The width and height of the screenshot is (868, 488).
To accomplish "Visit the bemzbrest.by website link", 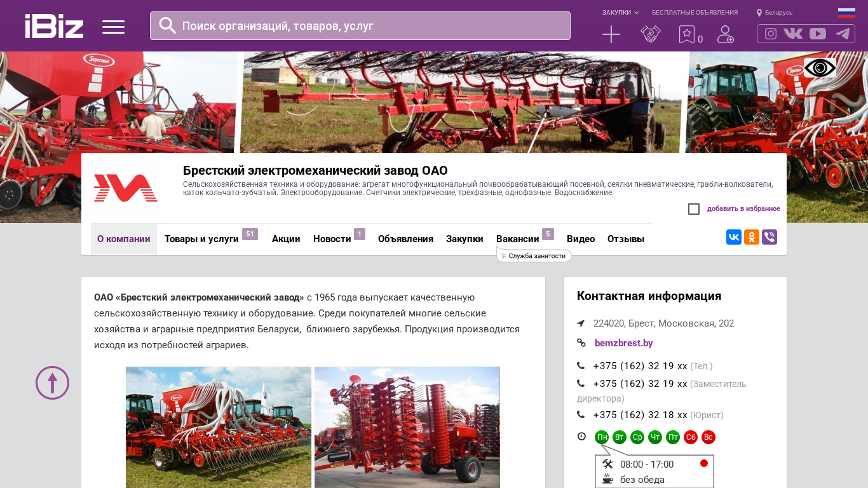I will 624,343.
